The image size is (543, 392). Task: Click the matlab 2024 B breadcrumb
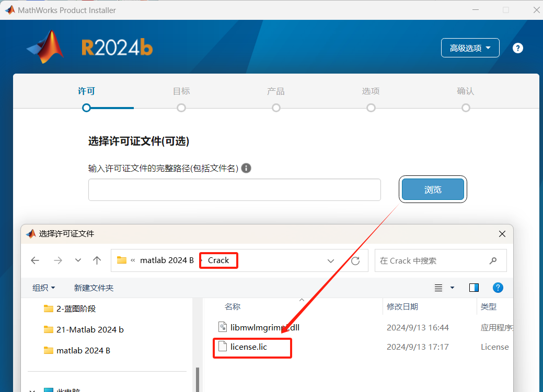tap(167, 260)
